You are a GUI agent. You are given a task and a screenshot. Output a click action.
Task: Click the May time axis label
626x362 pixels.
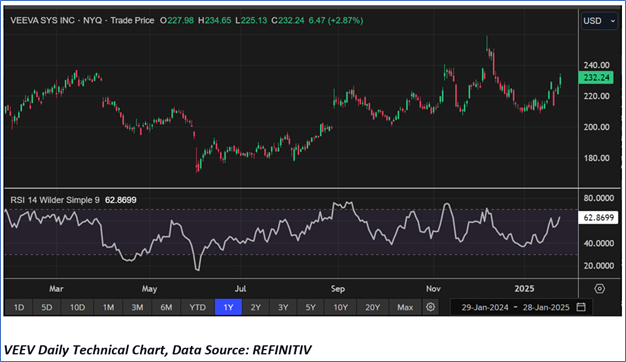click(149, 289)
